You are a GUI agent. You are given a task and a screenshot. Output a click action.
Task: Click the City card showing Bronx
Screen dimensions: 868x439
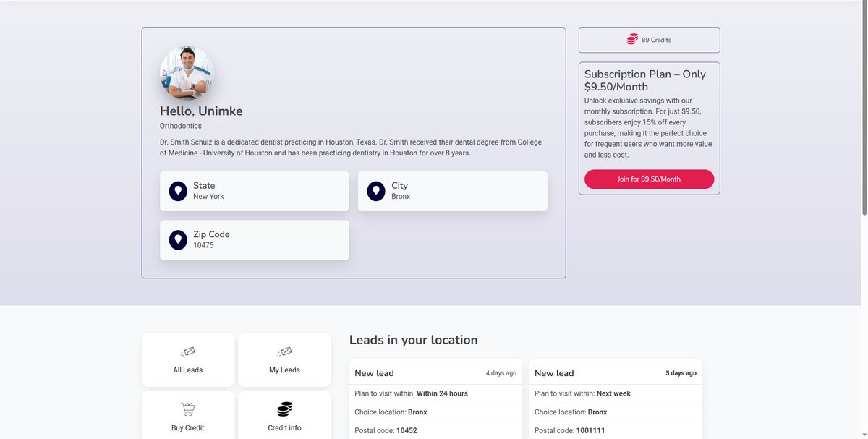[x=452, y=191]
